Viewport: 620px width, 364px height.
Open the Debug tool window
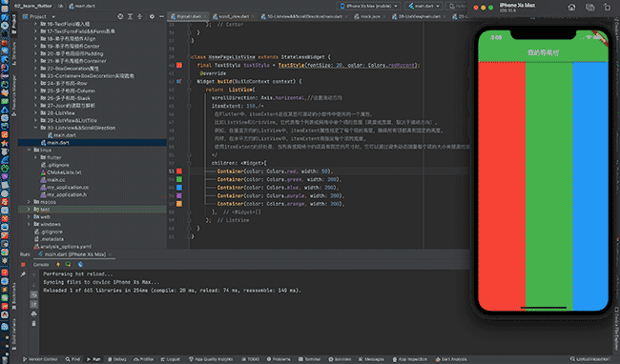click(x=117, y=359)
